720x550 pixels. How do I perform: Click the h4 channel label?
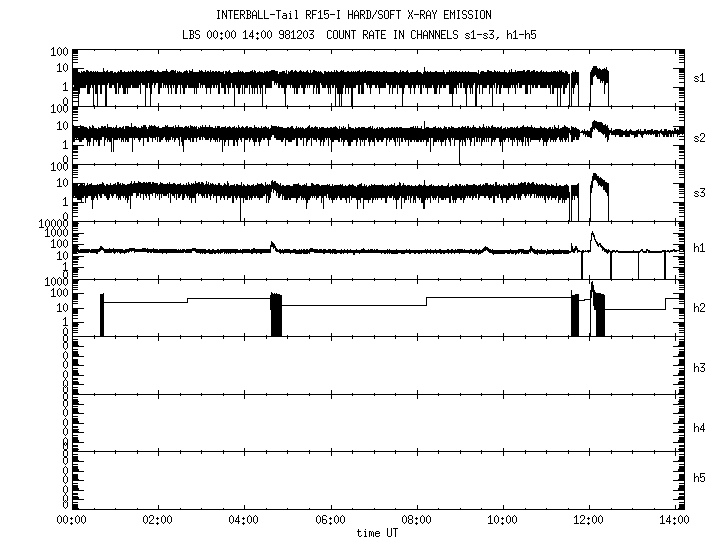[699, 428]
